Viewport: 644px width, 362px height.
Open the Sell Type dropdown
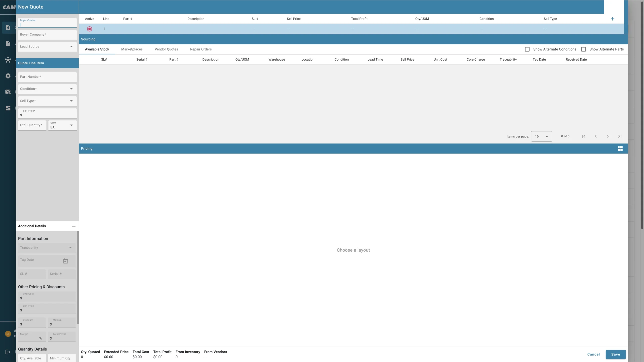click(47, 101)
